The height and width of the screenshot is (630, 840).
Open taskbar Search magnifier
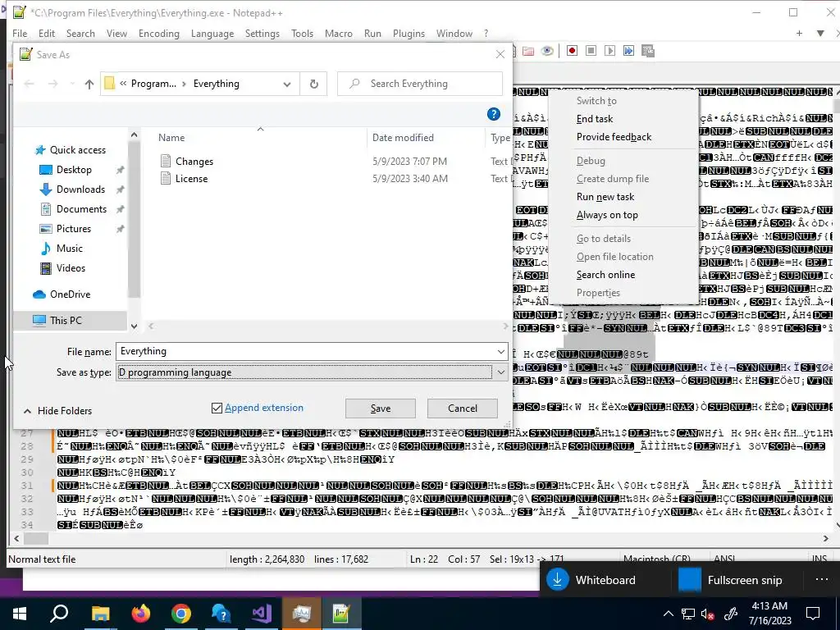click(x=59, y=614)
